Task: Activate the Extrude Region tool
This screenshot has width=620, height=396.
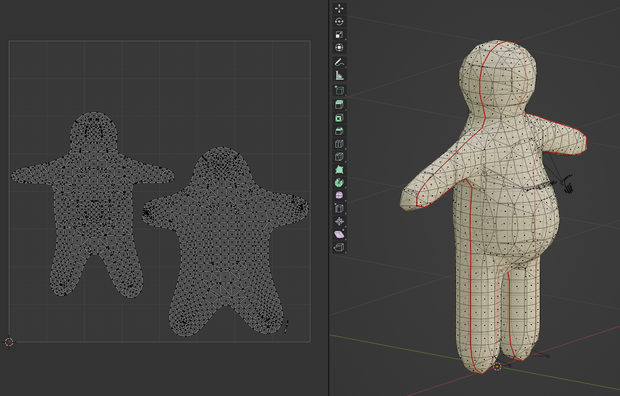Action: (339, 104)
